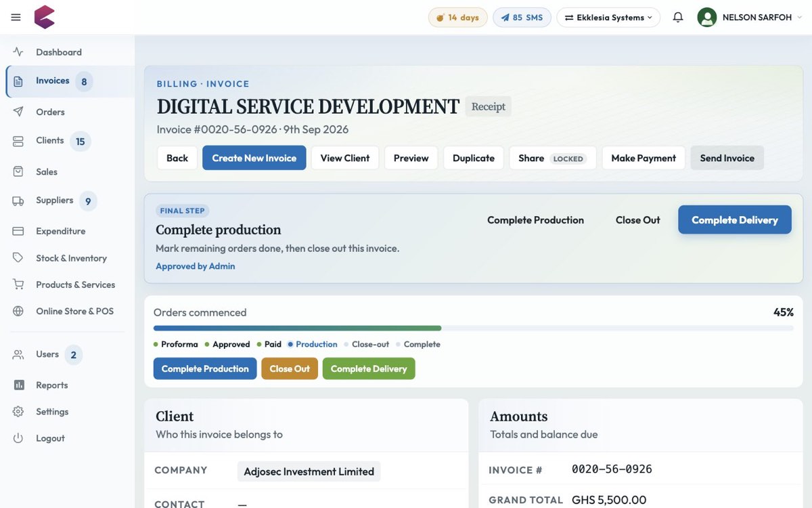This screenshot has width=812, height=508.
Task: Click the Close-out stage marker
Action: click(x=367, y=344)
